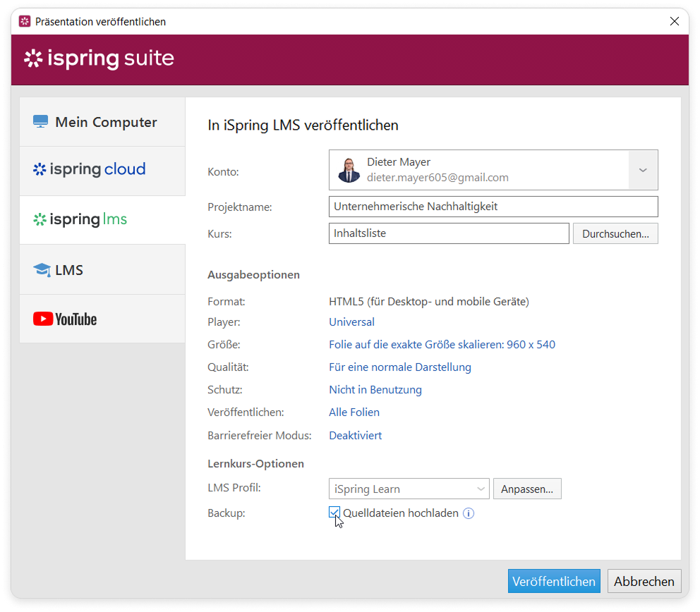Click the monitor icon beside Mein Computer
Screen dimensions: 700x612
pos(40,122)
